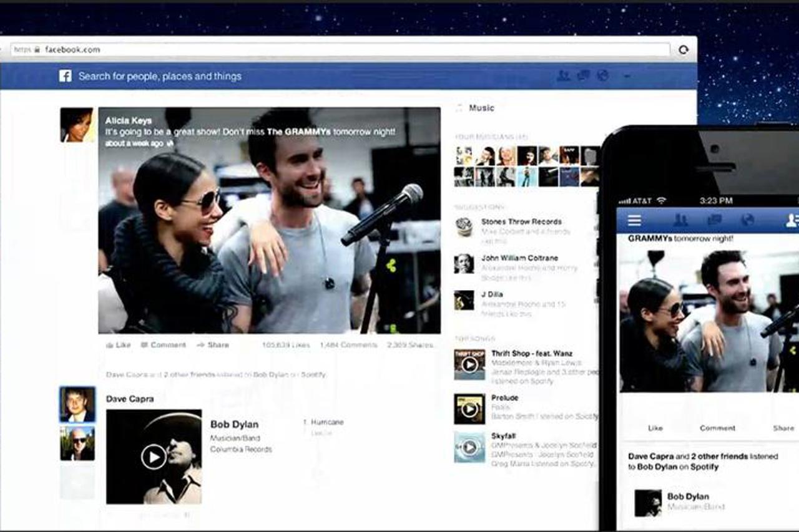
Task: View the 1,484 Comments count
Action: pyautogui.click(x=348, y=345)
